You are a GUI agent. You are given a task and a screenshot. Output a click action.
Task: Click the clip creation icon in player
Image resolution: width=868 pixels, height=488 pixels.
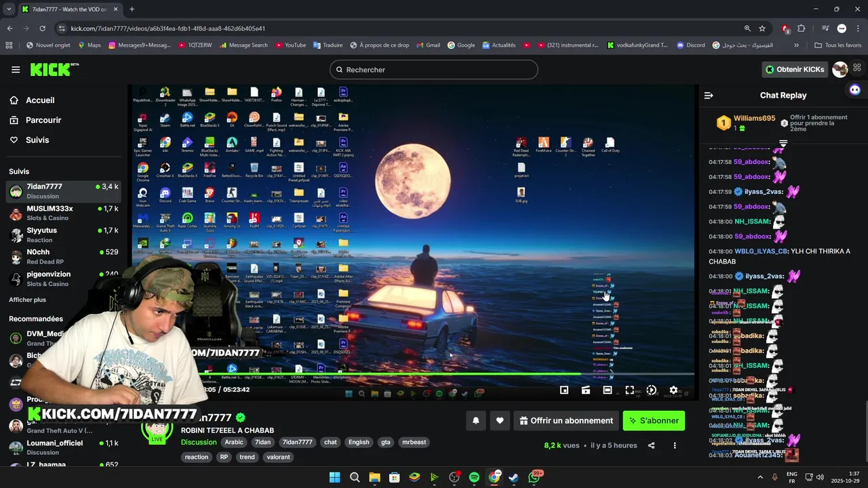pos(586,390)
